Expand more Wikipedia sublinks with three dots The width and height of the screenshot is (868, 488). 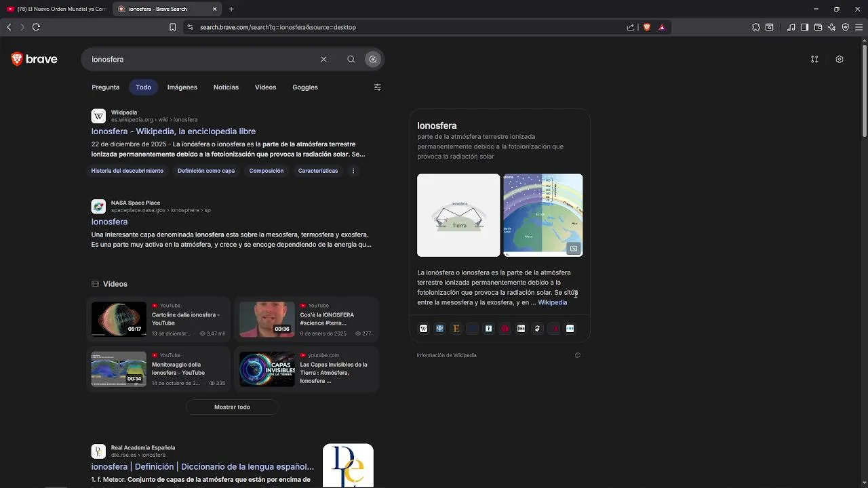click(x=353, y=171)
